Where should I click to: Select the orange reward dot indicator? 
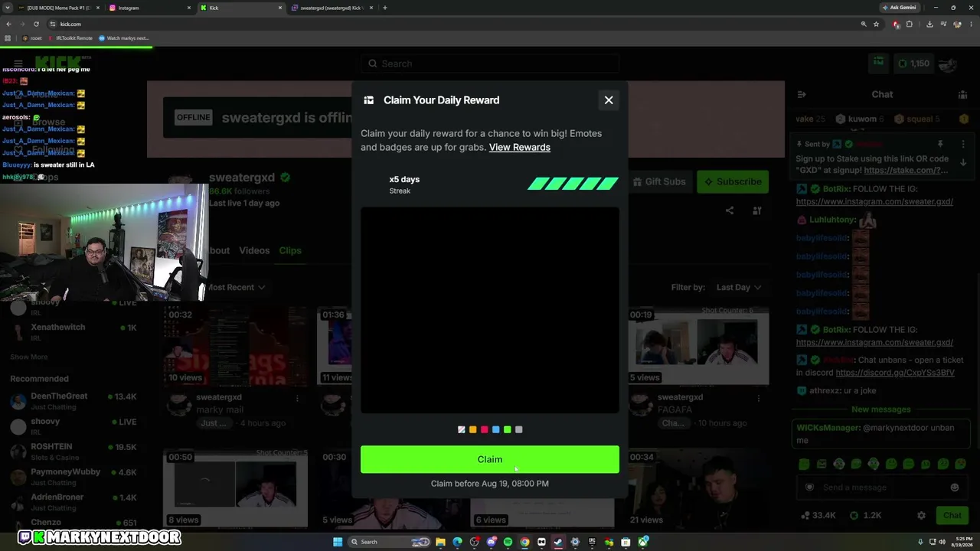coord(472,430)
